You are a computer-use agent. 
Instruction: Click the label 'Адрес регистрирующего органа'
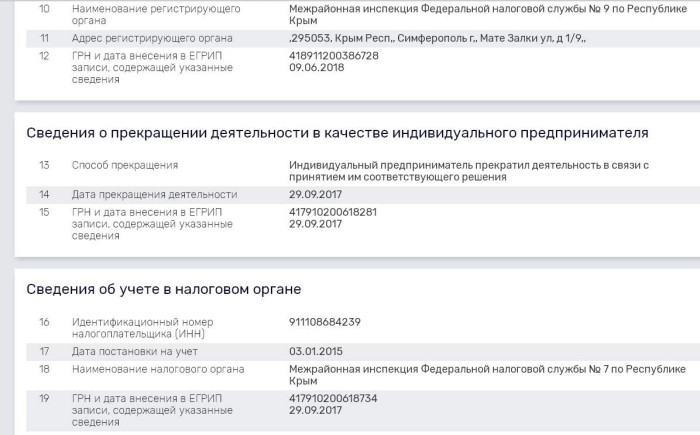click(x=152, y=38)
